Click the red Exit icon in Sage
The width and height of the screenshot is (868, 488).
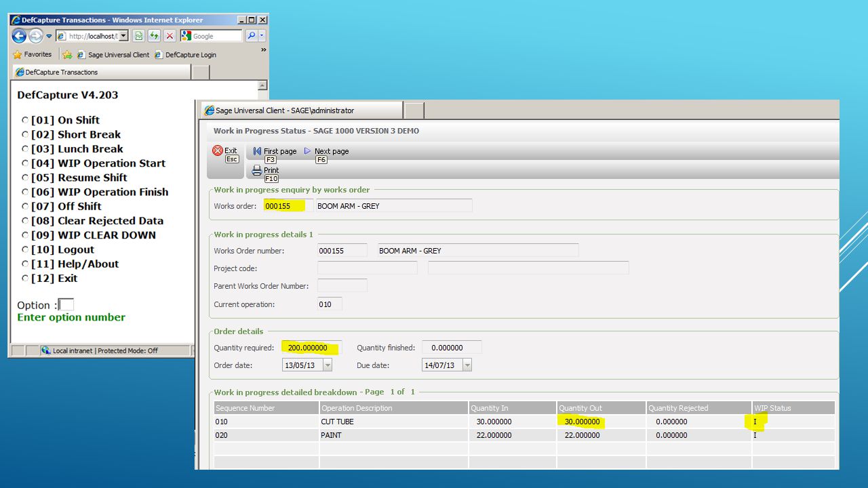tap(217, 150)
